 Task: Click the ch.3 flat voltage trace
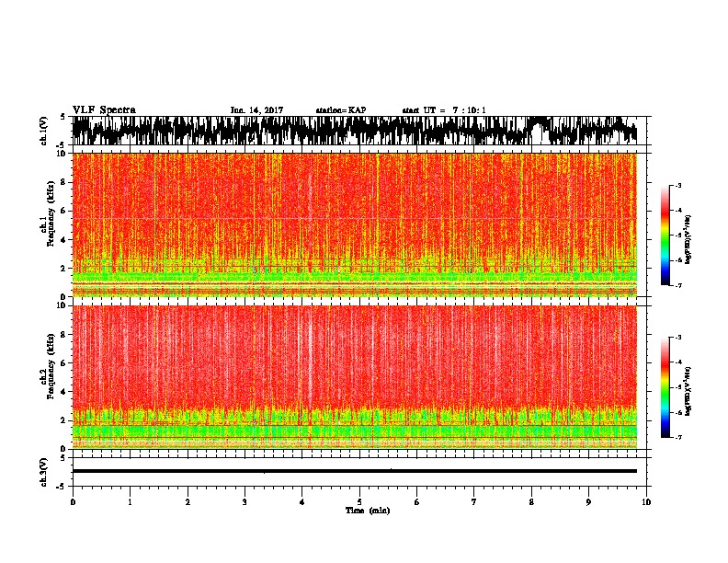[x=355, y=471]
